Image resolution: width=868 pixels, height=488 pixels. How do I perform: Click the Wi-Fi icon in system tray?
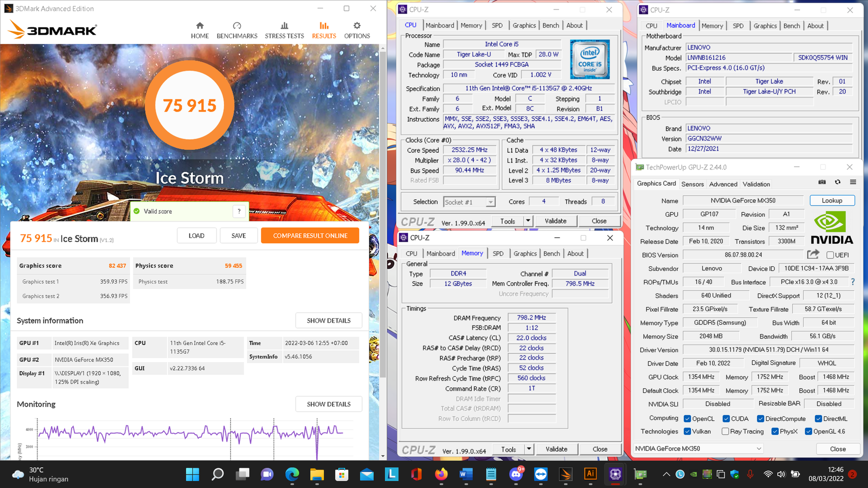(x=768, y=474)
